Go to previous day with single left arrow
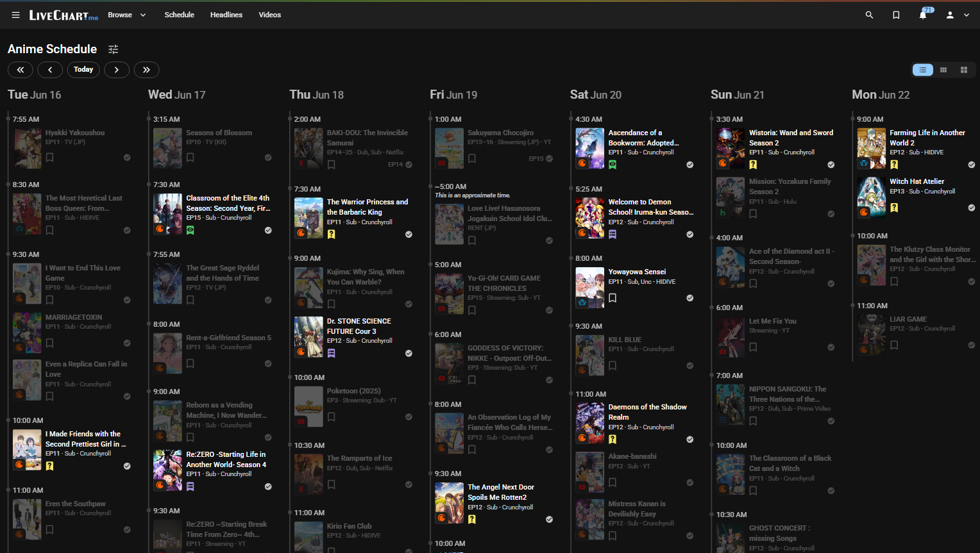Image resolution: width=980 pixels, height=553 pixels. coord(50,70)
